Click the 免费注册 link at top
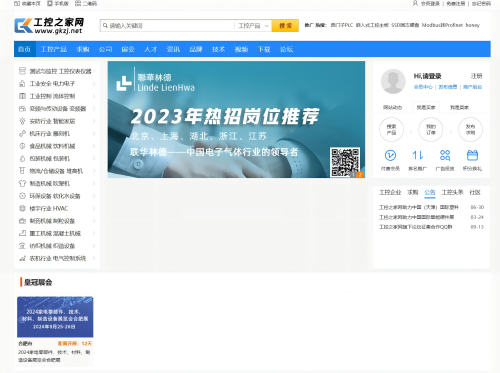 [456, 3]
